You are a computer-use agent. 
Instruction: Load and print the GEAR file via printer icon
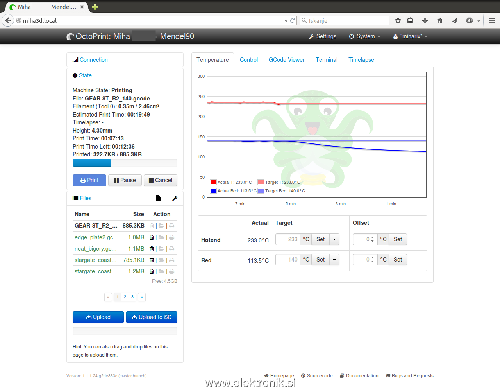(x=171, y=226)
